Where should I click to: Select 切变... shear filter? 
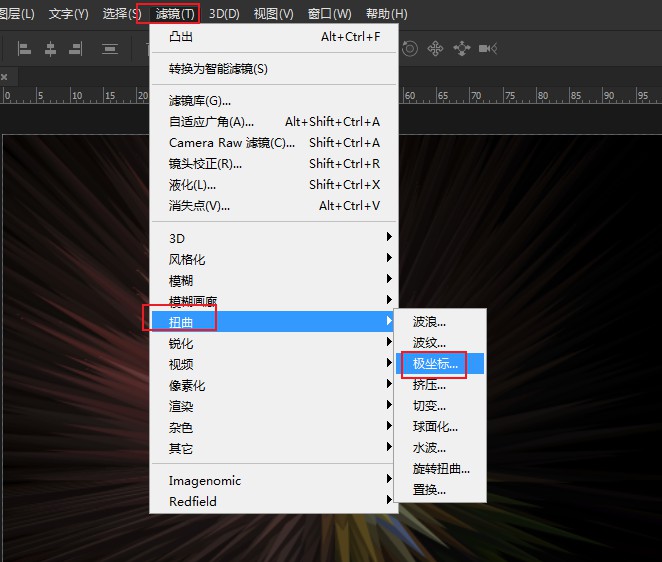[440, 406]
